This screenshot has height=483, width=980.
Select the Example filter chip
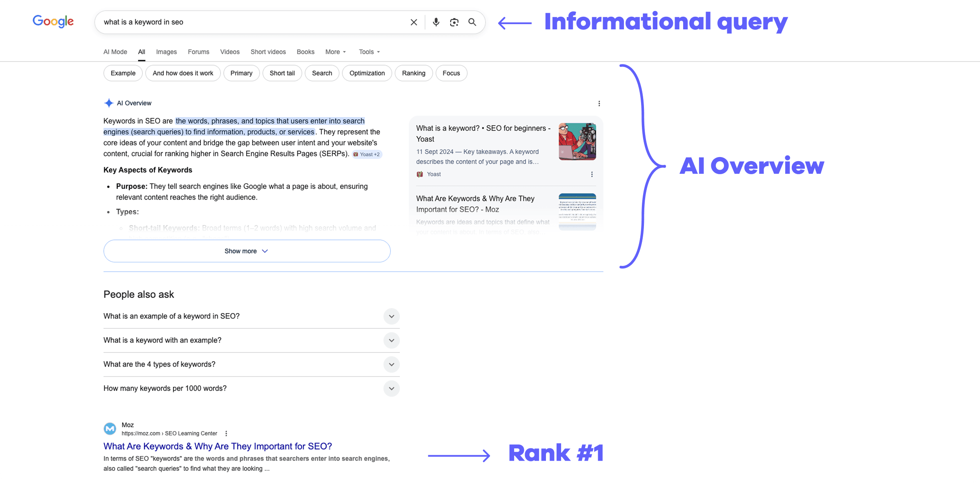pyautogui.click(x=123, y=73)
